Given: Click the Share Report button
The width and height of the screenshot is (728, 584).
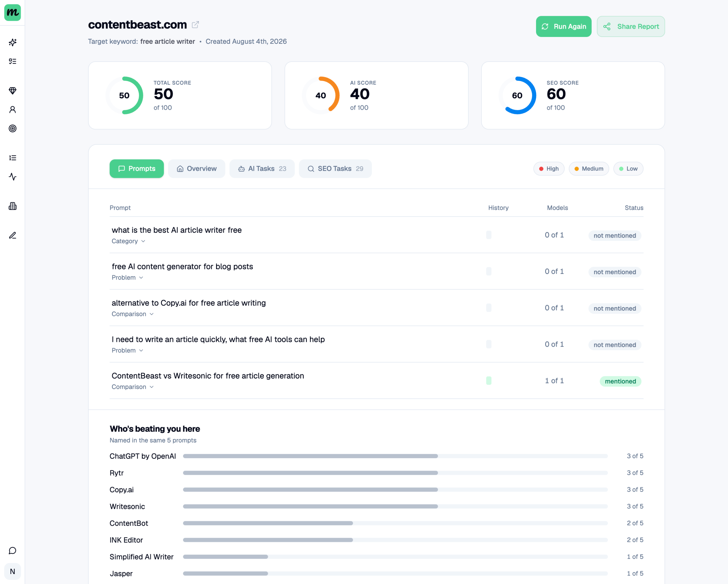Looking at the screenshot, I should pos(630,26).
